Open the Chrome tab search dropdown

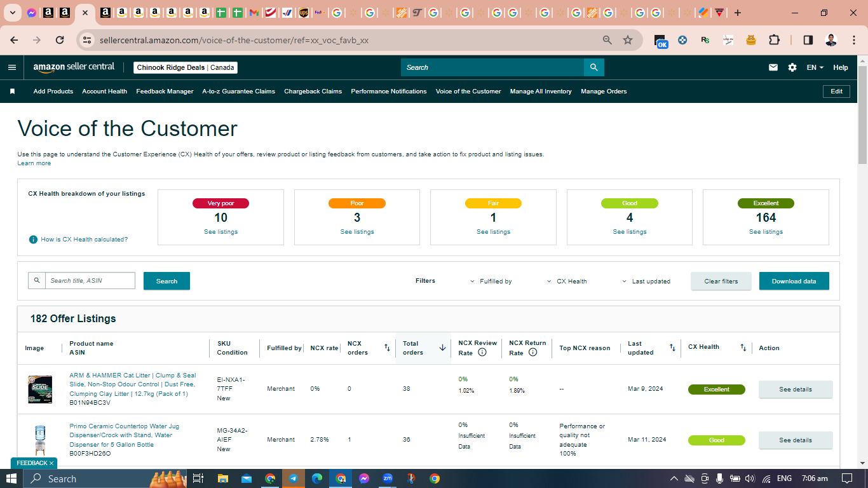[12, 13]
